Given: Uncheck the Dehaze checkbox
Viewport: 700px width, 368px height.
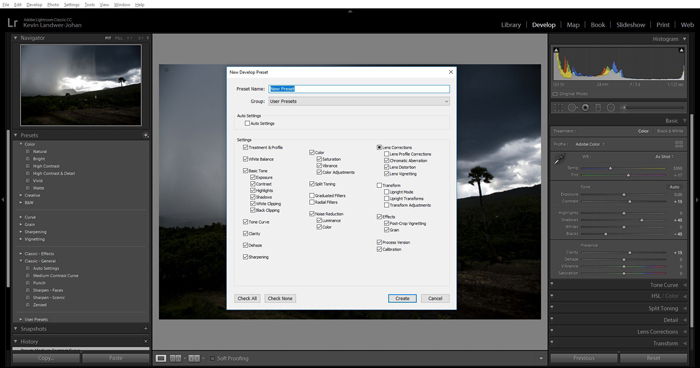Looking at the screenshot, I should coord(246,245).
